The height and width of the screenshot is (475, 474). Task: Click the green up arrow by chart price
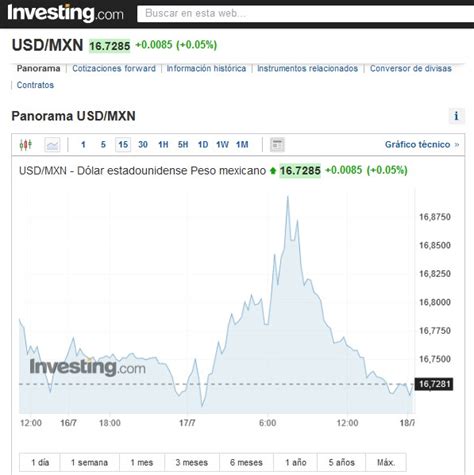coord(273,171)
